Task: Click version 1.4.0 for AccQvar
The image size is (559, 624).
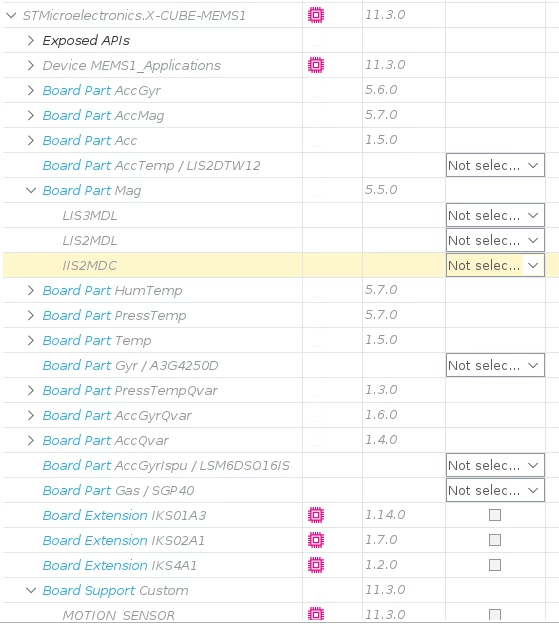Action: click(x=381, y=440)
